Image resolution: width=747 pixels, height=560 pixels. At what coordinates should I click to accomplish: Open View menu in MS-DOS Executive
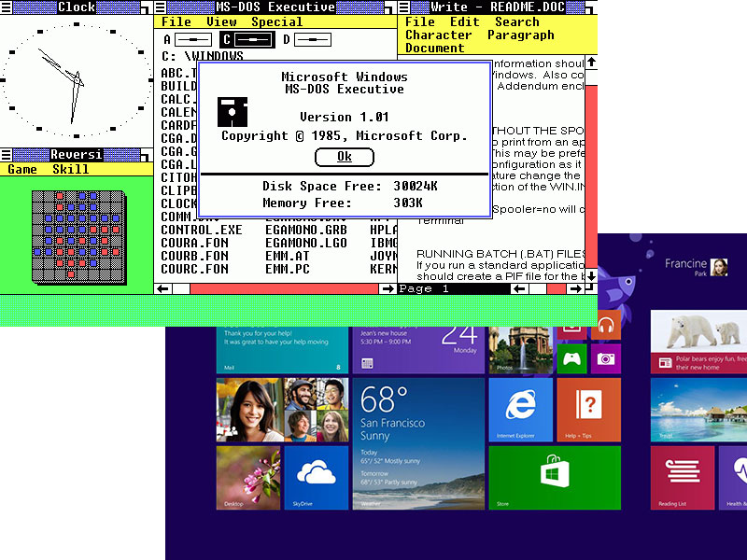(x=221, y=21)
